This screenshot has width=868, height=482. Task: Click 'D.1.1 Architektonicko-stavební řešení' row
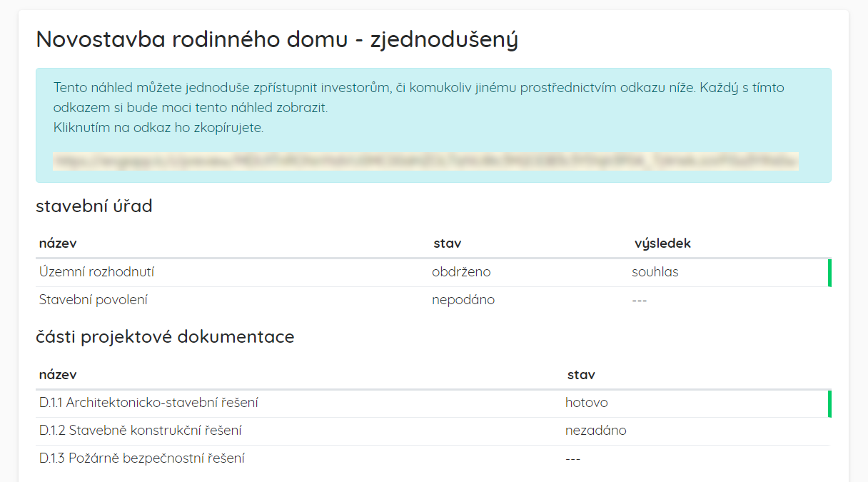433,403
